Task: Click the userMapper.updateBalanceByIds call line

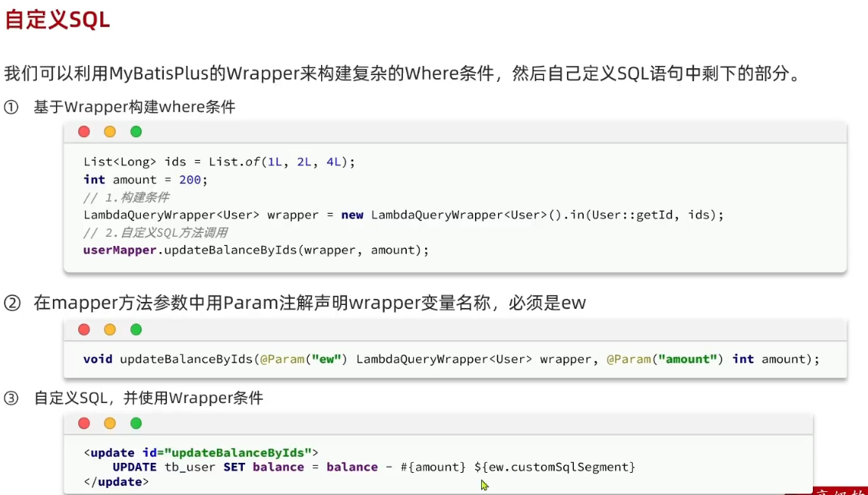Action: tap(256, 250)
